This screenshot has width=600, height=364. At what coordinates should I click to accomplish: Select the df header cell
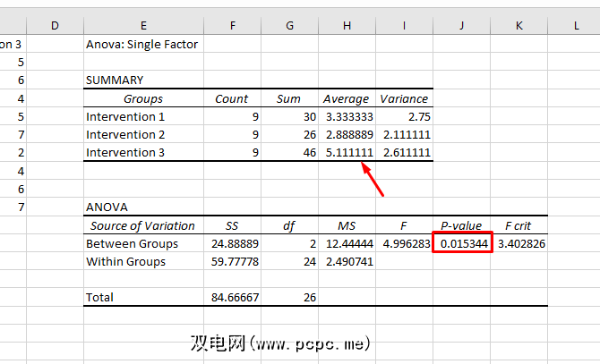click(289, 225)
